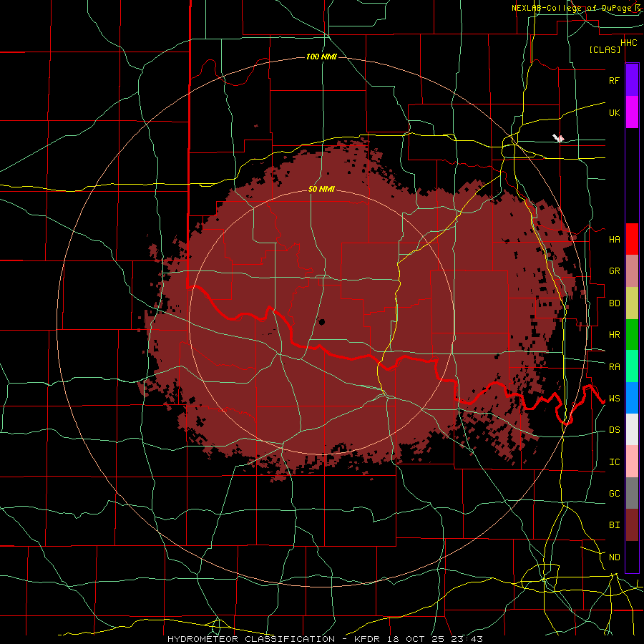Click the BI legend label
644x644 pixels.
coord(615,525)
